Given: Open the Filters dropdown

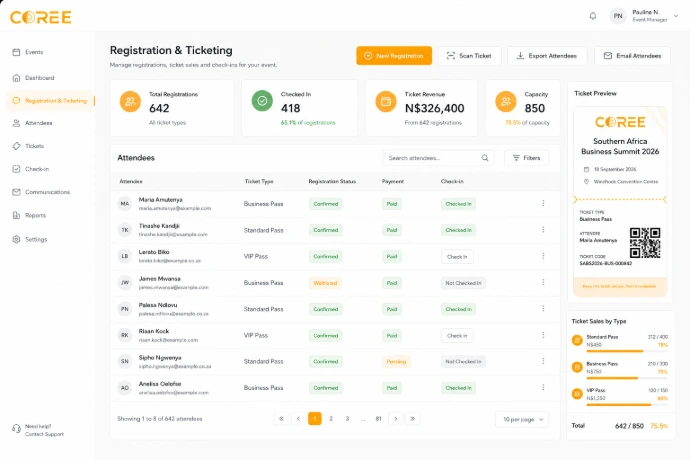Looking at the screenshot, I should click(526, 158).
